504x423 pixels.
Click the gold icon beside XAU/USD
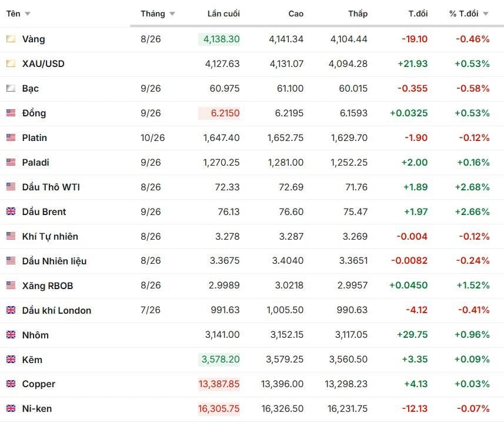11,63
